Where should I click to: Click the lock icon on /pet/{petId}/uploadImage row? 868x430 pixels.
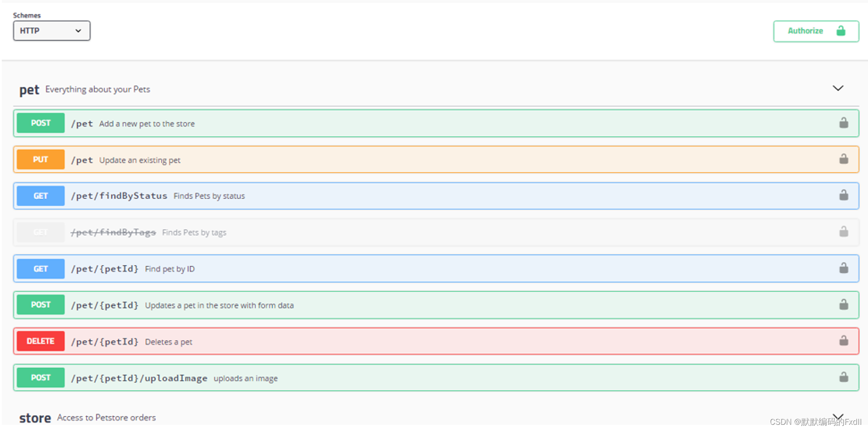[x=843, y=377]
